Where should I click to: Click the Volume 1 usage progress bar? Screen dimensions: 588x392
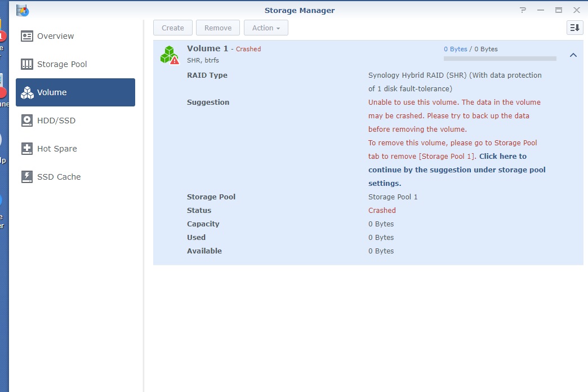pyautogui.click(x=500, y=59)
